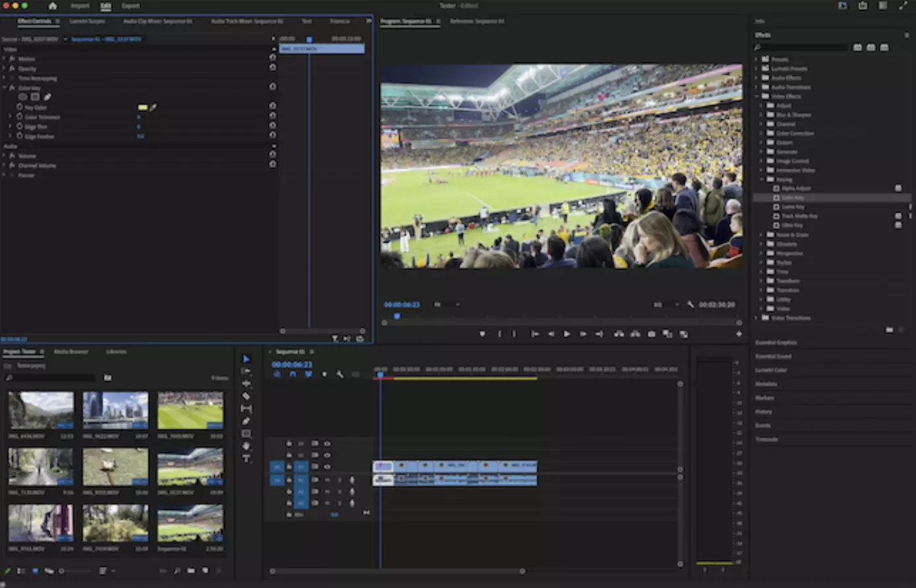Open the IMG_7605.MOV clip thumbnail
Screen dimensions: 916x588
coord(190,410)
